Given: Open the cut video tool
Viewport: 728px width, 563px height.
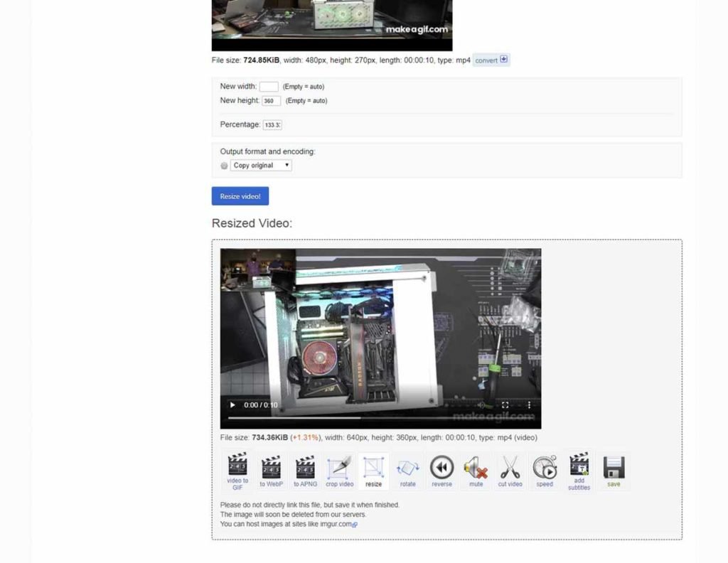Looking at the screenshot, I should (x=510, y=471).
